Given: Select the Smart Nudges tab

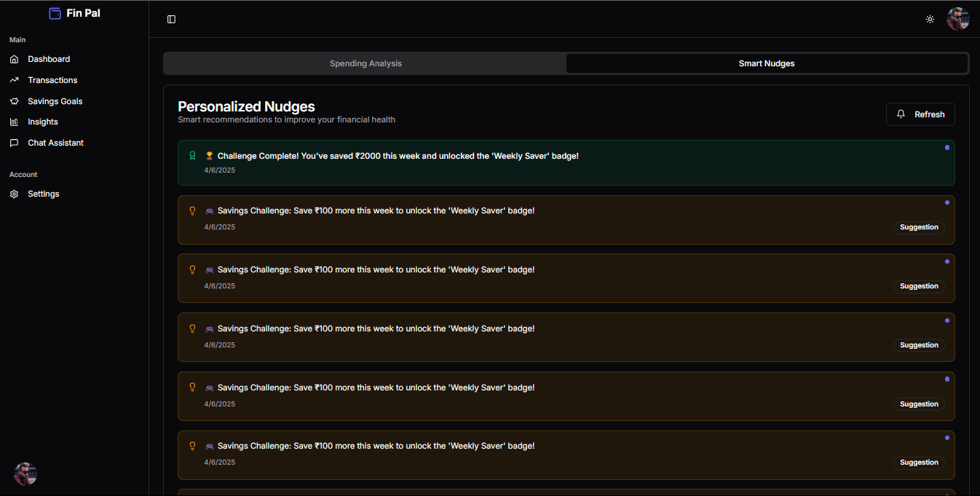Looking at the screenshot, I should (767, 63).
